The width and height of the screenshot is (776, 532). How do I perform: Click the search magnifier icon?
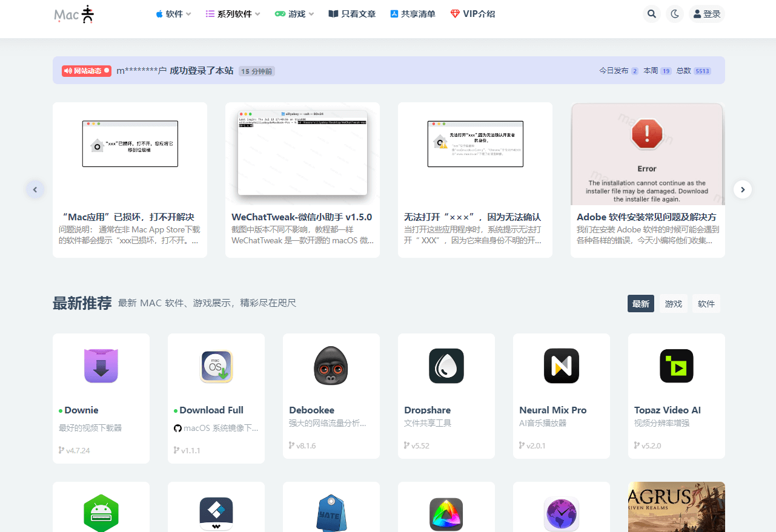651,13
